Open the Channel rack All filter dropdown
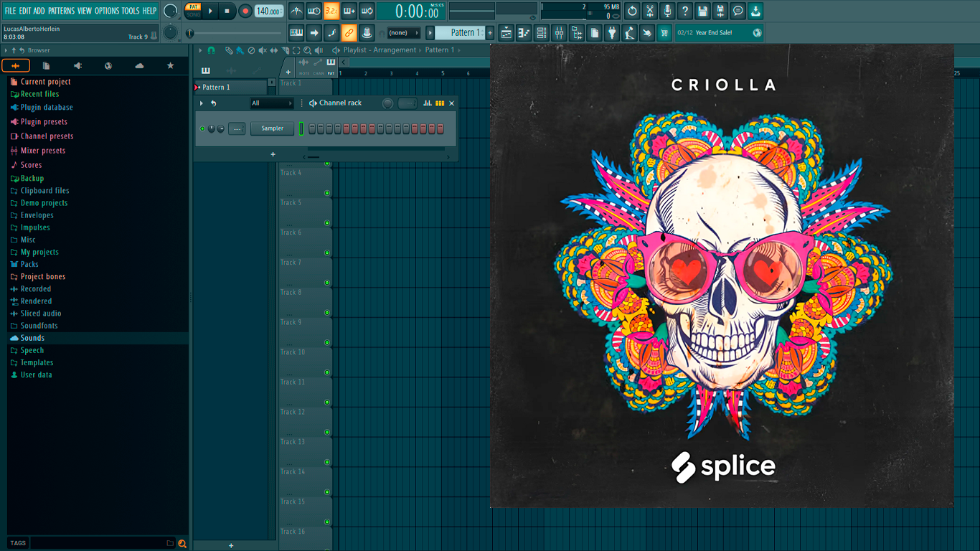This screenshot has width=980, height=551. coord(271,103)
